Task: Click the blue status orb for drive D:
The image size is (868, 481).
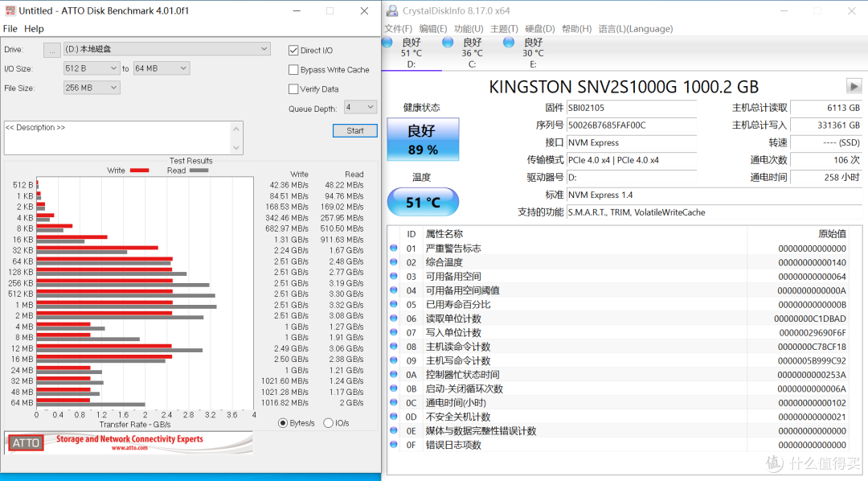Action: coord(387,42)
